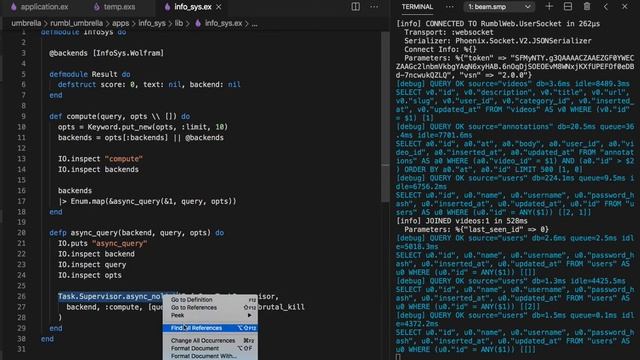Open the TERMINAL panel tab
The image size is (640, 360).
(417, 7)
